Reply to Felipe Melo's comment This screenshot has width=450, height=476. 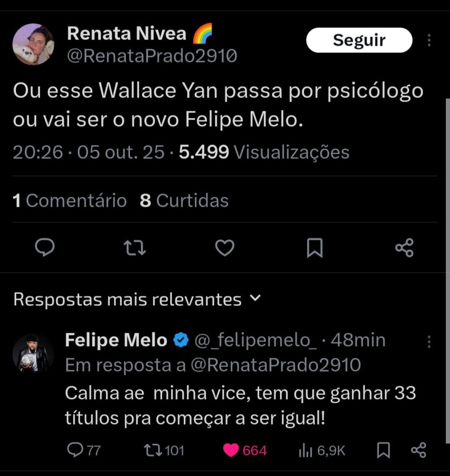pyautogui.click(x=74, y=450)
